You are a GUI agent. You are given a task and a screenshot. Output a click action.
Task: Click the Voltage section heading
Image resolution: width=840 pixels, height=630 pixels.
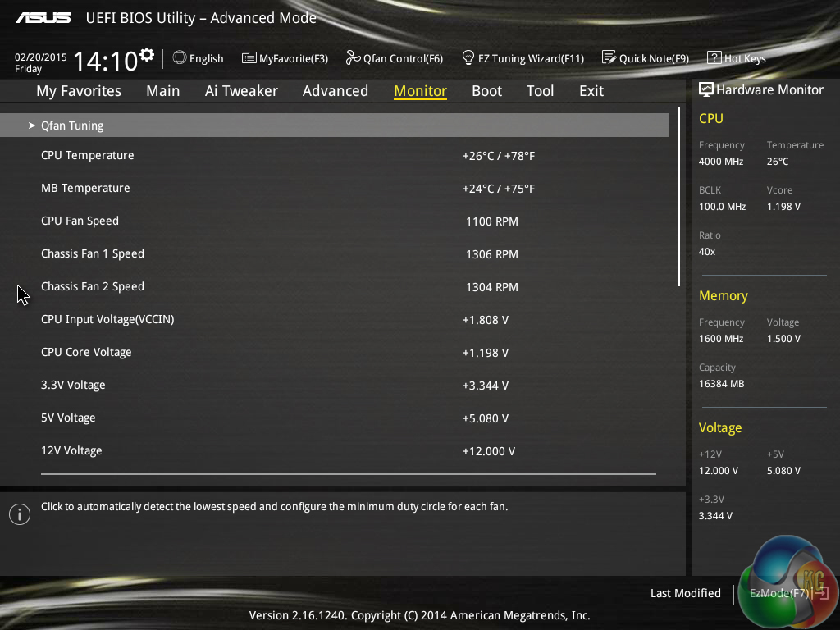720,427
